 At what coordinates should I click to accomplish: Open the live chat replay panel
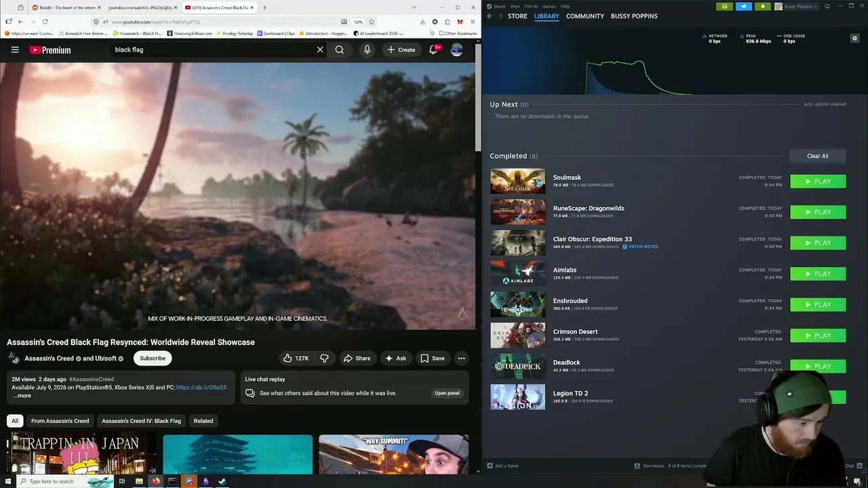click(447, 393)
